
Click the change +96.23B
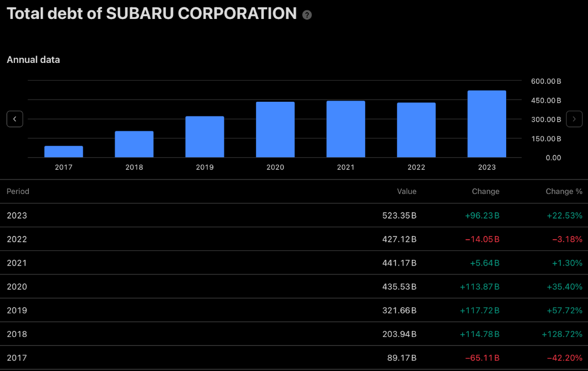(482, 216)
